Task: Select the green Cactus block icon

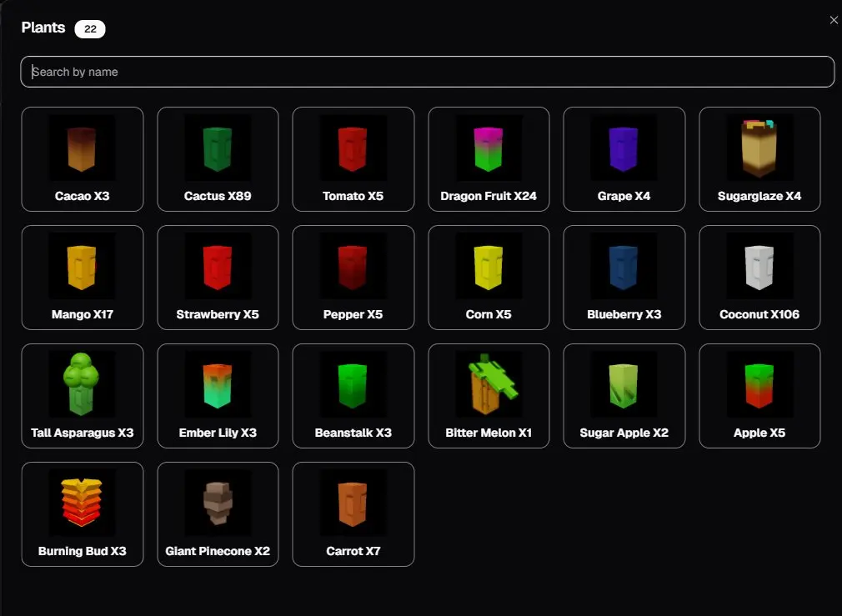Action: (x=218, y=148)
